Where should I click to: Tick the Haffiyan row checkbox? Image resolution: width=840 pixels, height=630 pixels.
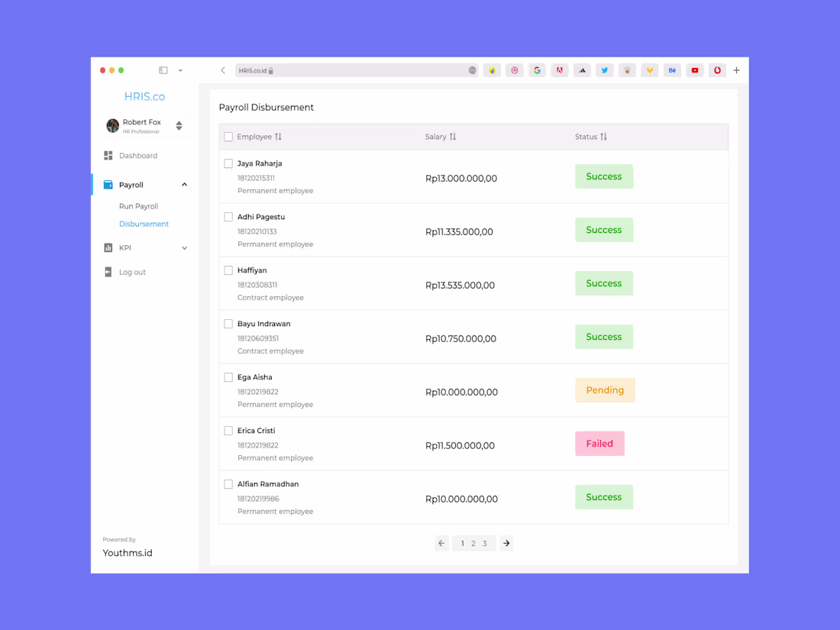coord(228,270)
